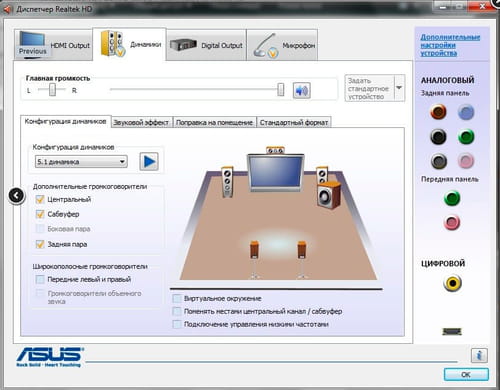Open the Микрофон device tab
The width and height of the screenshot is (500, 390).
pyautogui.click(x=283, y=45)
